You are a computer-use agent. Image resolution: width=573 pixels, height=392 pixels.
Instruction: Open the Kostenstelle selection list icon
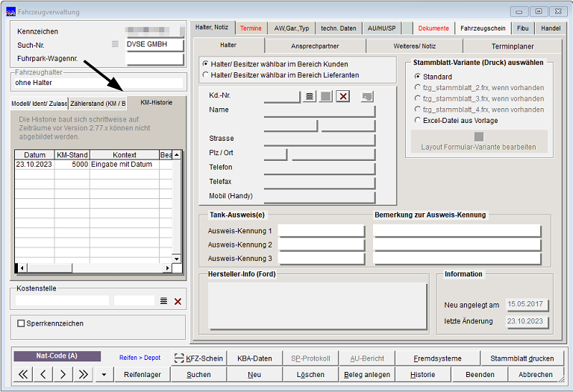163,301
